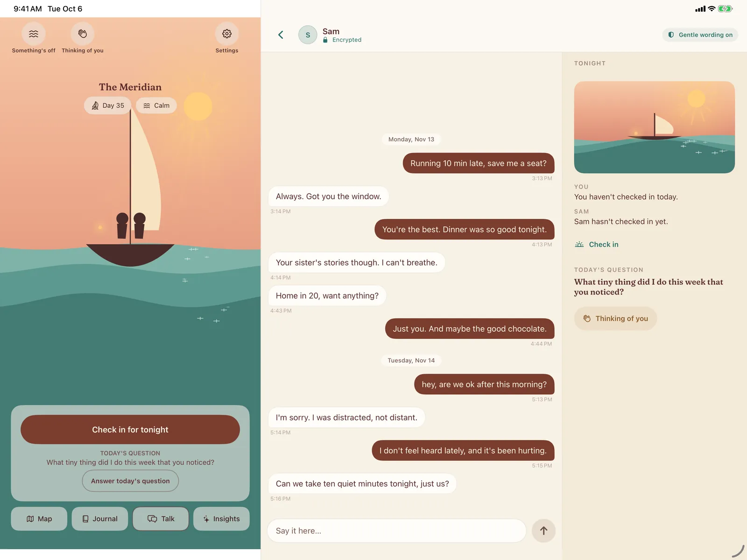Select message 'Just you. And maybe the good chocolate.'
The width and height of the screenshot is (747, 560).
pos(470,329)
